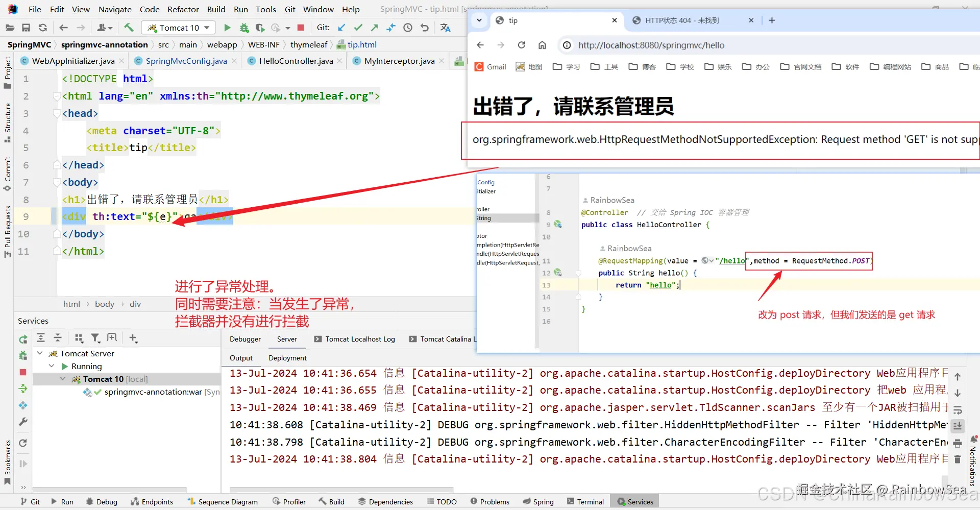
Task: Switch to the MyInterceptor.java editor tab
Action: tap(399, 61)
